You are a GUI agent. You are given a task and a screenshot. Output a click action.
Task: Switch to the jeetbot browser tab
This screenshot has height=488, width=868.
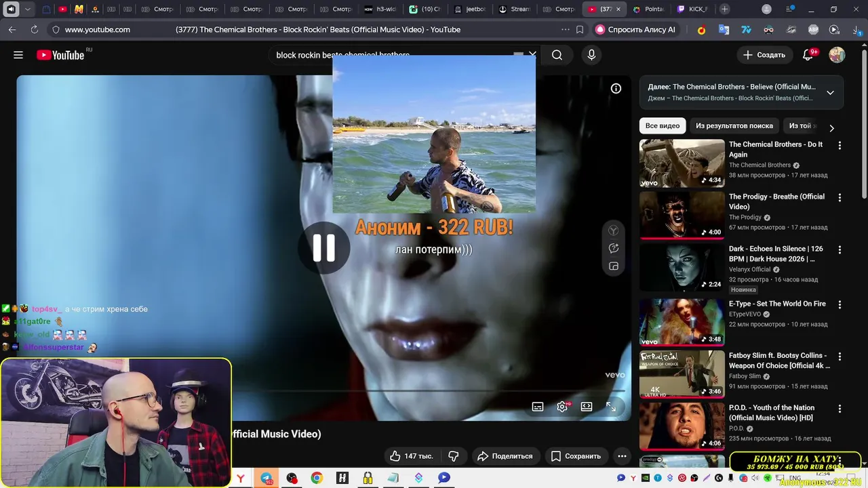tap(470, 9)
